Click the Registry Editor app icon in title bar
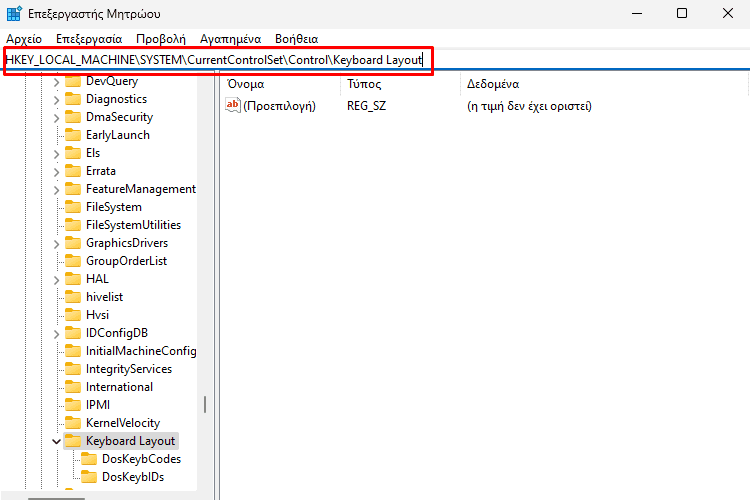 (x=14, y=13)
